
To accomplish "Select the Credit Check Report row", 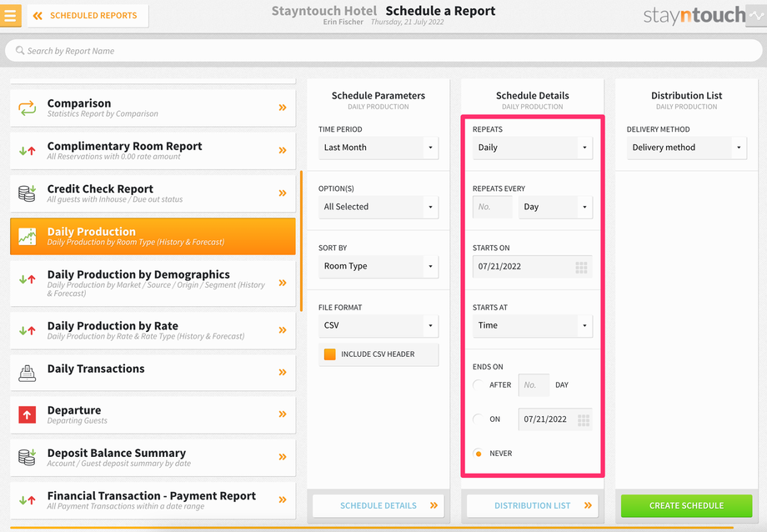I will [153, 193].
